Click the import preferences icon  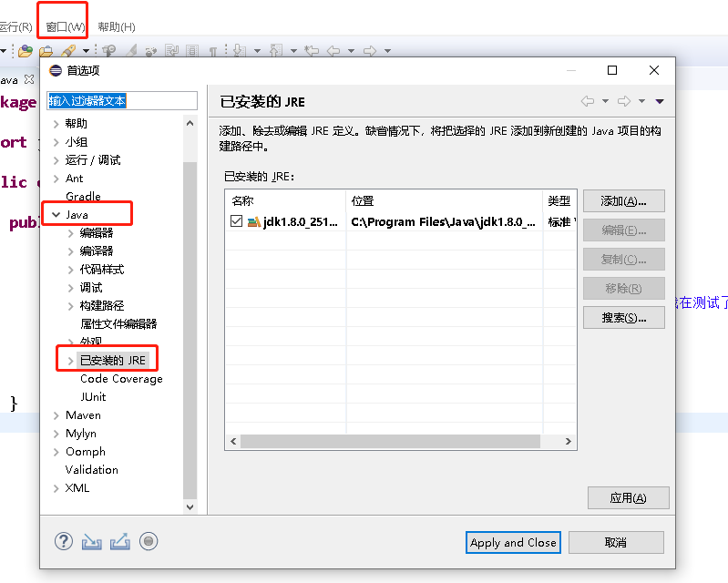pos(91,542)
